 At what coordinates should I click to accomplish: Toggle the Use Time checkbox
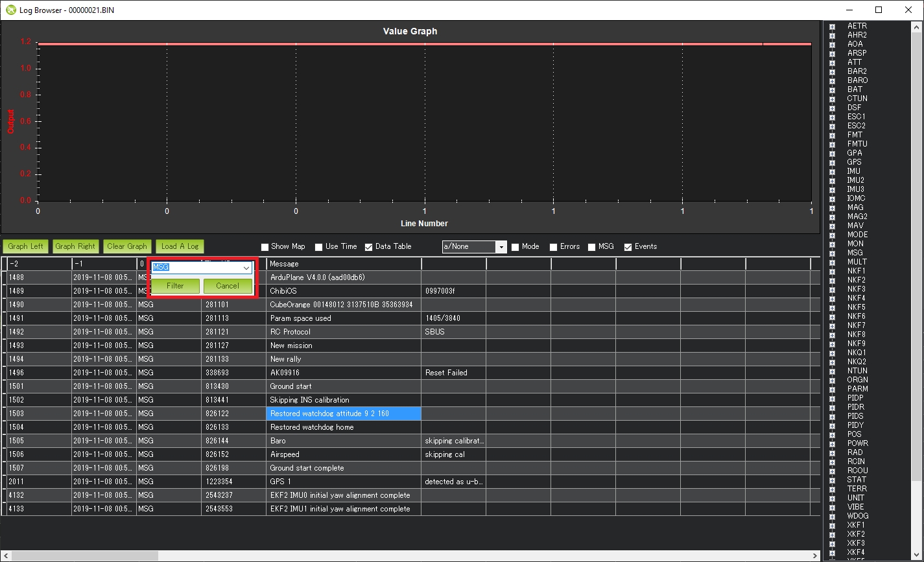(319, 247)
